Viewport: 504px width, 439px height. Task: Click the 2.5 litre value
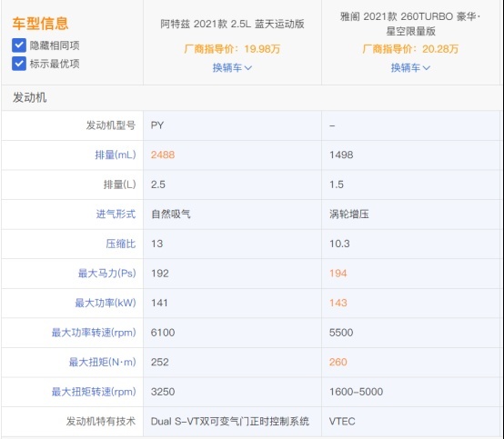pos(157,185)
